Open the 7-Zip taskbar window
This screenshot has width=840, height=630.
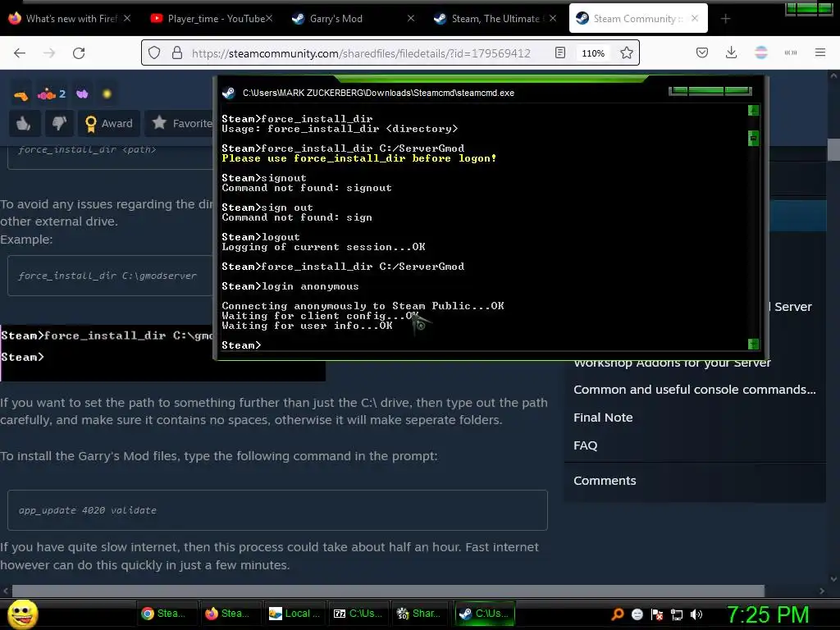[x=358, y=614]
